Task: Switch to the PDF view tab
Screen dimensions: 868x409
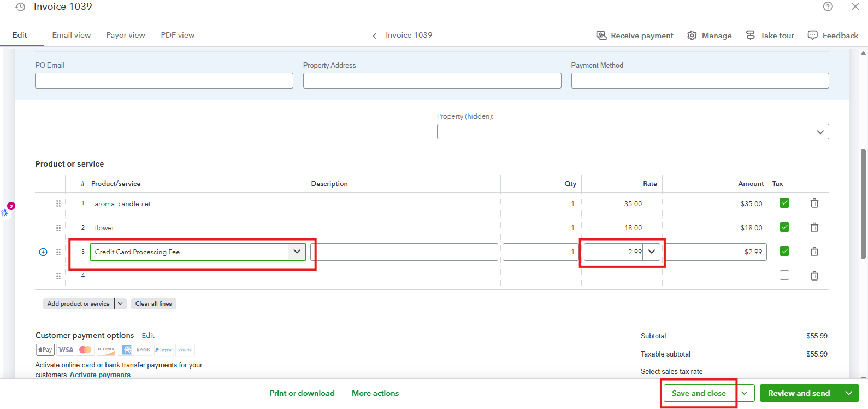Action: (178, 35)
